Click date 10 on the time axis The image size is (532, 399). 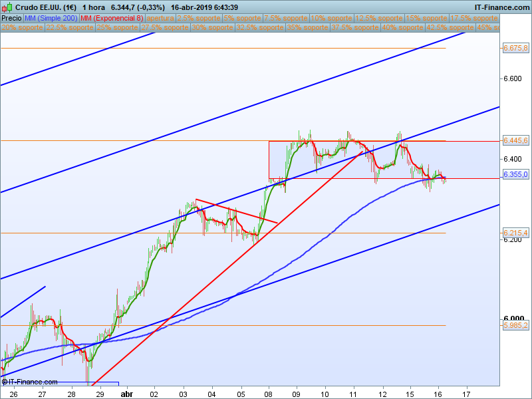[325, 394]
